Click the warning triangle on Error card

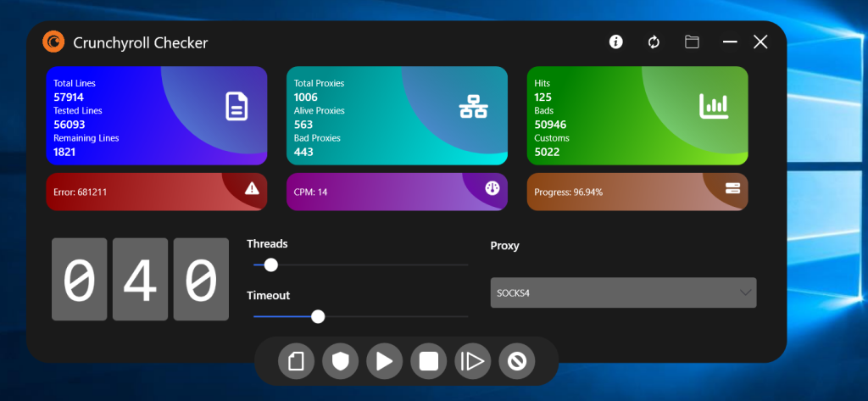pos(252,188)
